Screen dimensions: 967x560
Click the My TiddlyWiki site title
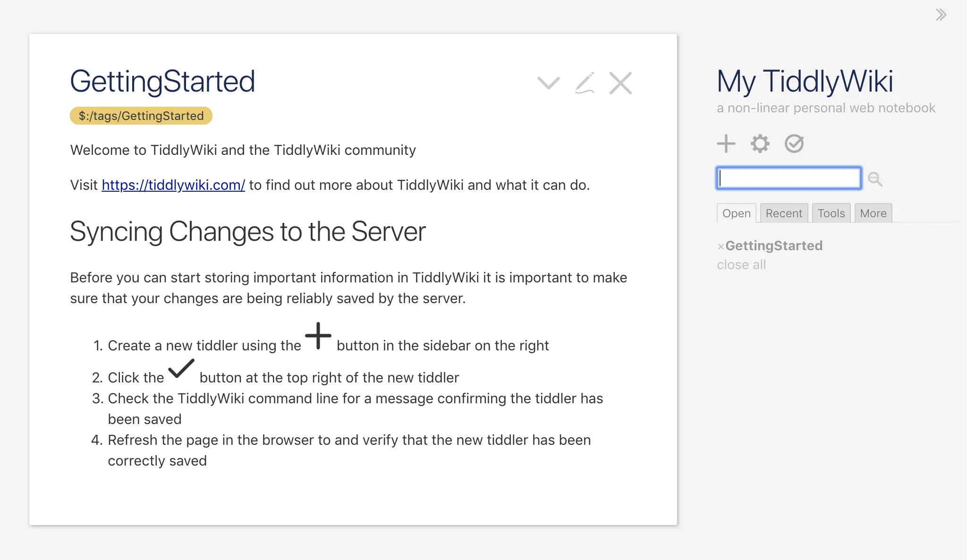805,81
